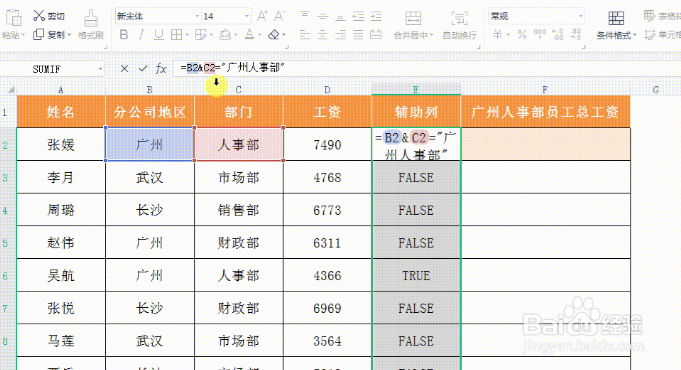Click the distributed alignment icon

pyautogui.click(x=376, y=34)
